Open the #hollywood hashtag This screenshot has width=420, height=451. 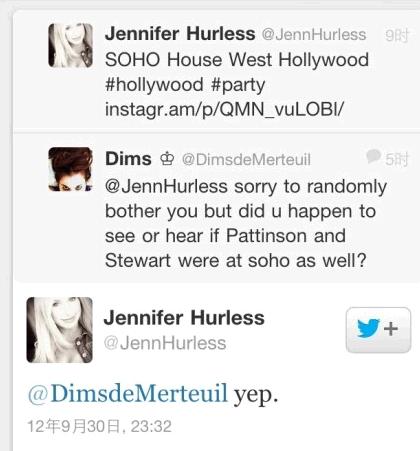click(154, 85)
